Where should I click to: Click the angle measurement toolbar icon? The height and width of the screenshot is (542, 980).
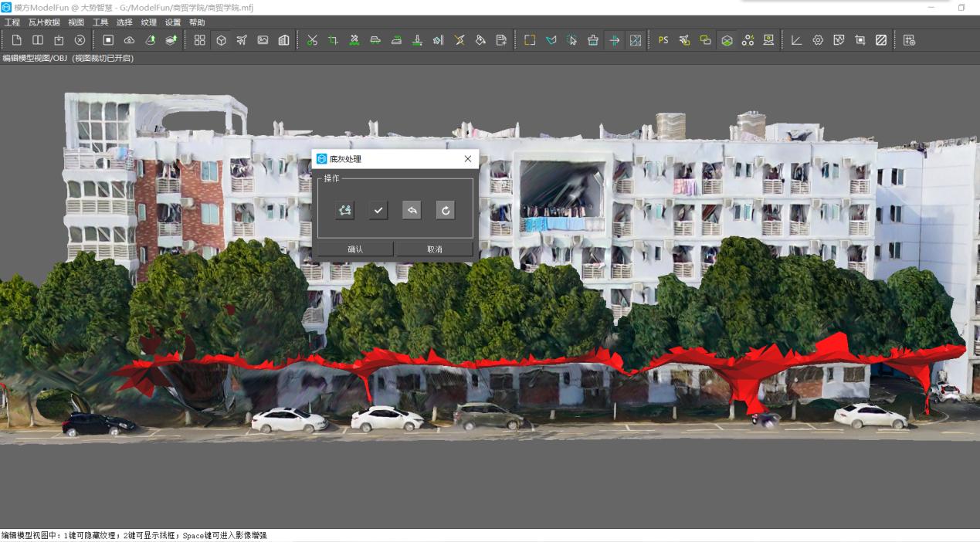pyautogui.click(x=796, y=40)
